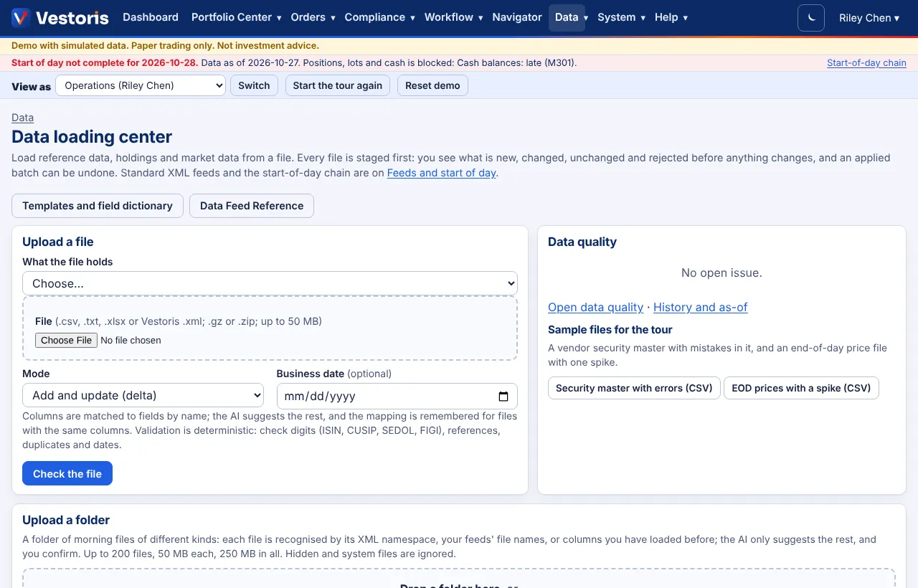Expand the Portfolio Center menu
The height and width of the screenshot is (588, 918).
click(x=236, y=17)
